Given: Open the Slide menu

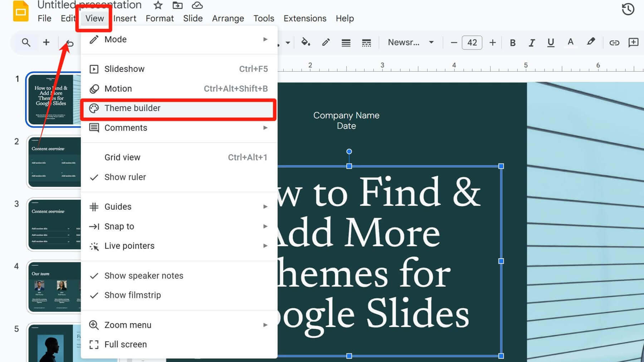Looking at the screenshot, I should tap(193, 18).
